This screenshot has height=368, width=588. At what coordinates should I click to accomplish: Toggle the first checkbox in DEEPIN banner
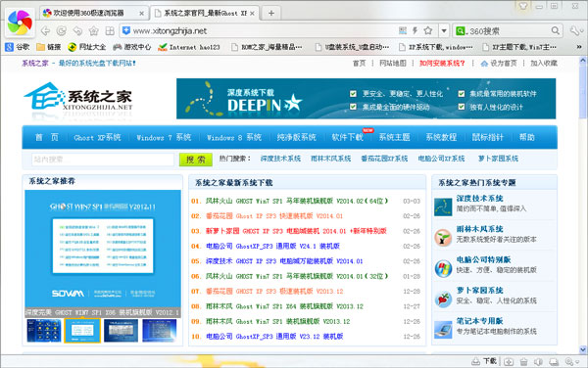click(x=353, y=94)
